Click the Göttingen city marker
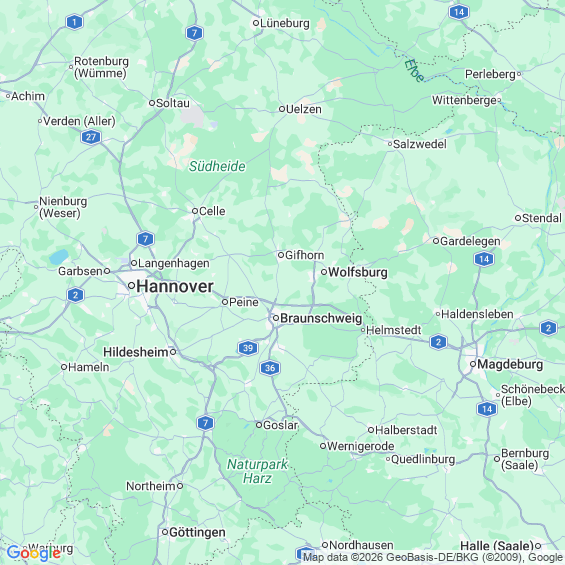The width and height of the screenshot is (565, 565). click(165, 532)
